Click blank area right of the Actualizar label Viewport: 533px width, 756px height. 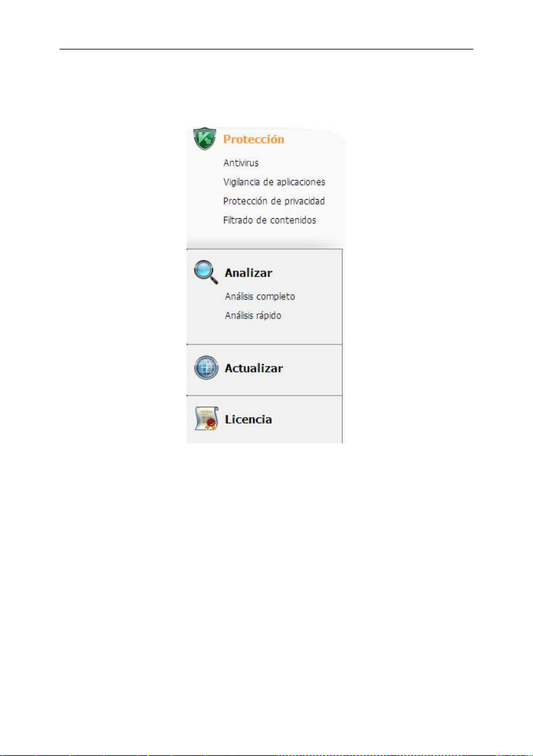click(313, 369)
